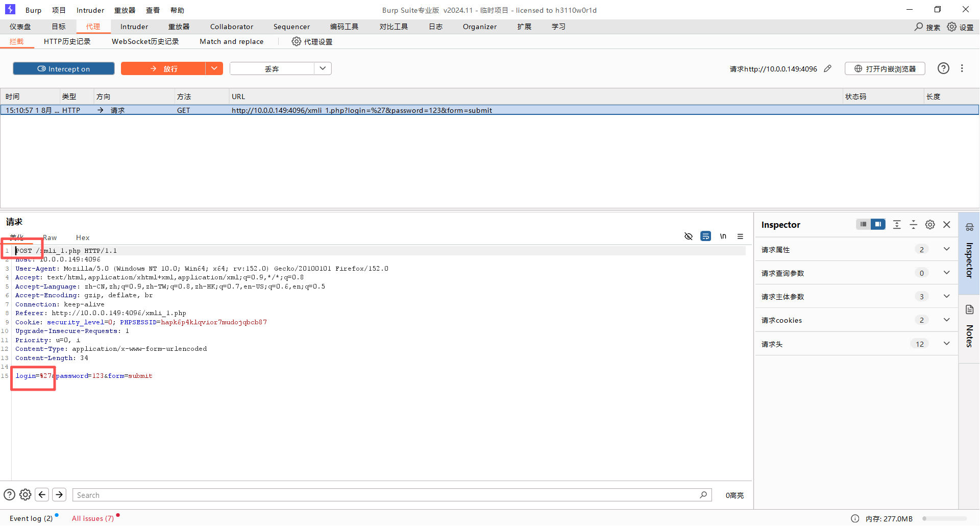Sort the table by the 时间 column header

[x=30, y=97]
